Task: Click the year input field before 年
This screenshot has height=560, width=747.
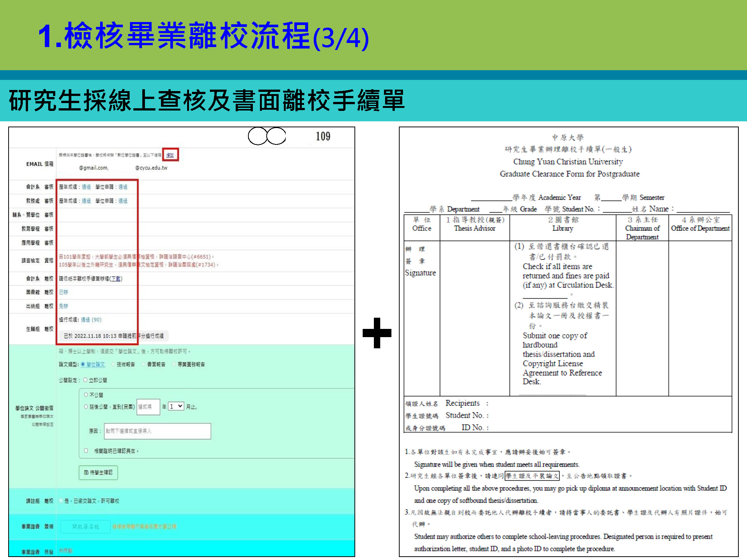Action: (148, 407)
